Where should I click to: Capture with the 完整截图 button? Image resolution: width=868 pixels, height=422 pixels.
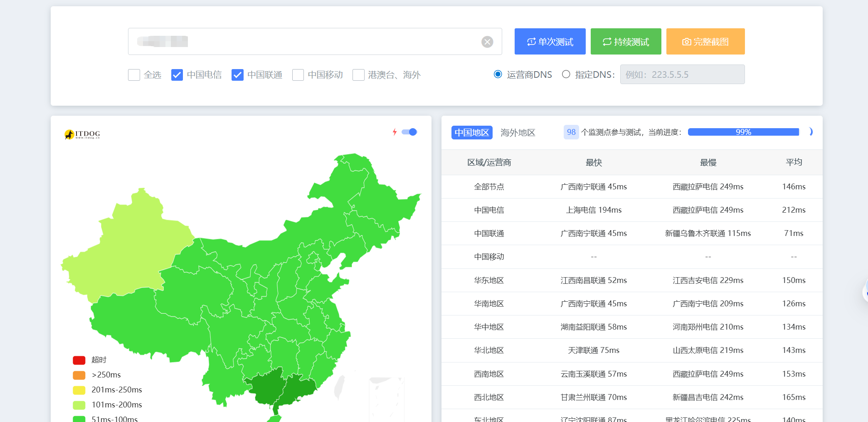(x=705, y=42)
